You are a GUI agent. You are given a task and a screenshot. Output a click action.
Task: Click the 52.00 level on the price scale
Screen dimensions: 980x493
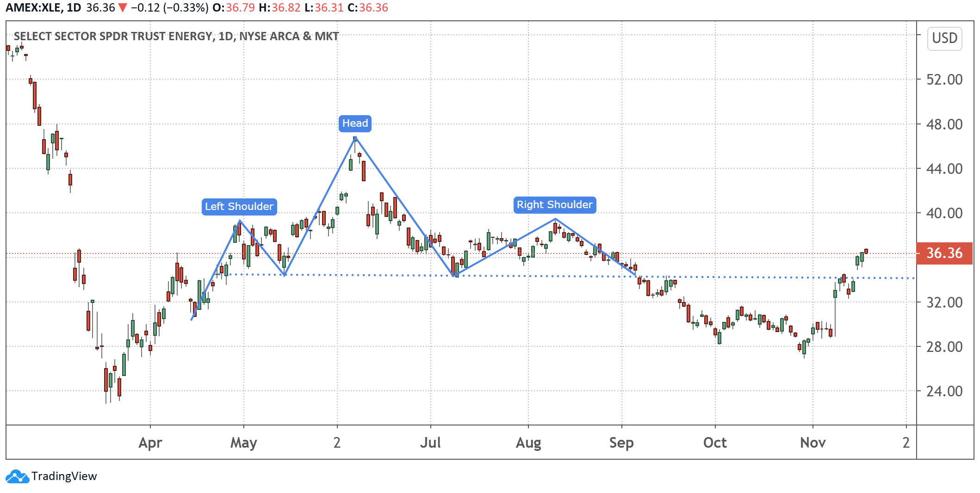944,80
